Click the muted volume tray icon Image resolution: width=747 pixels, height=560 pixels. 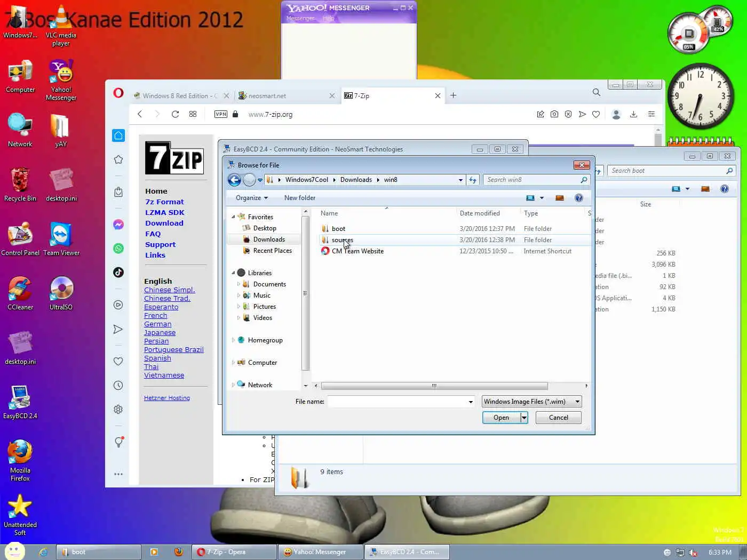(x=693, y=553)
